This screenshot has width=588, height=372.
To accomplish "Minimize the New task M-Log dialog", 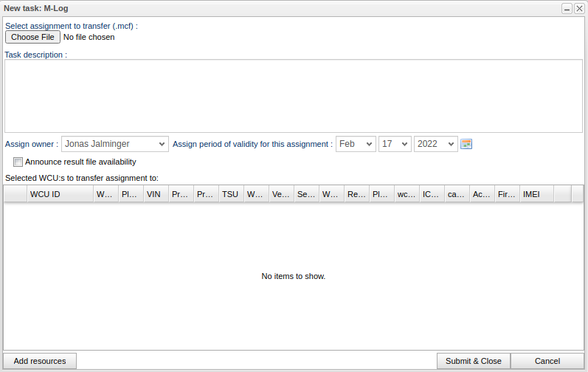I will click(567, 8).
